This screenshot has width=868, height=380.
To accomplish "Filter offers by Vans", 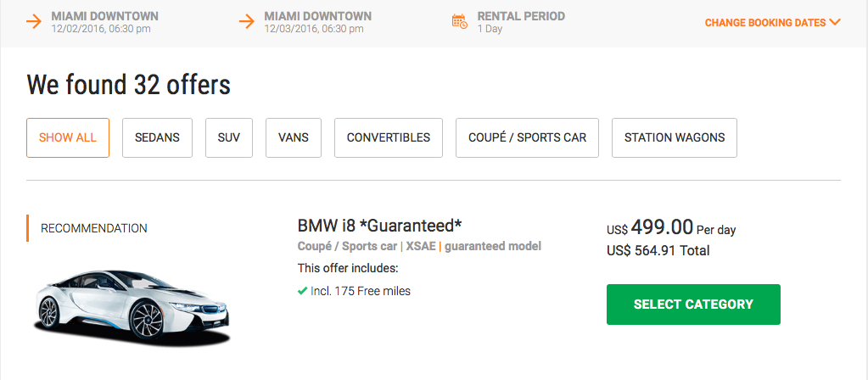I will 294,137.
